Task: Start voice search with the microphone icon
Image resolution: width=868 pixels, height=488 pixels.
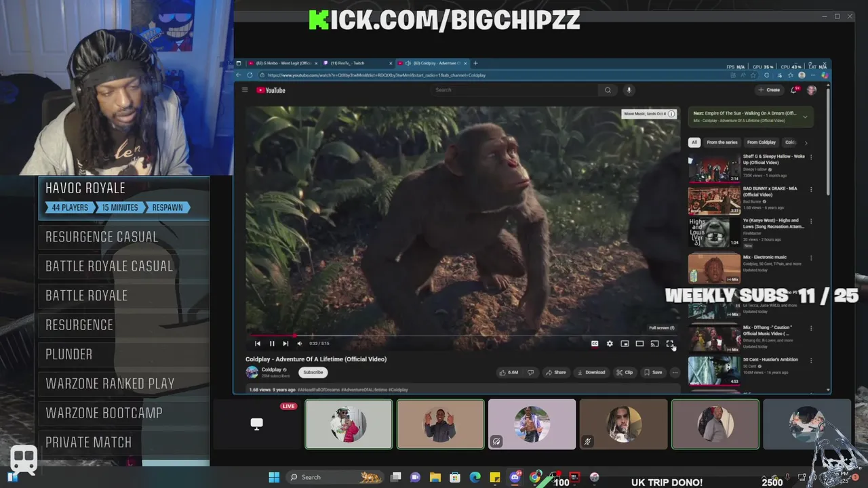Action: (629, 89)
